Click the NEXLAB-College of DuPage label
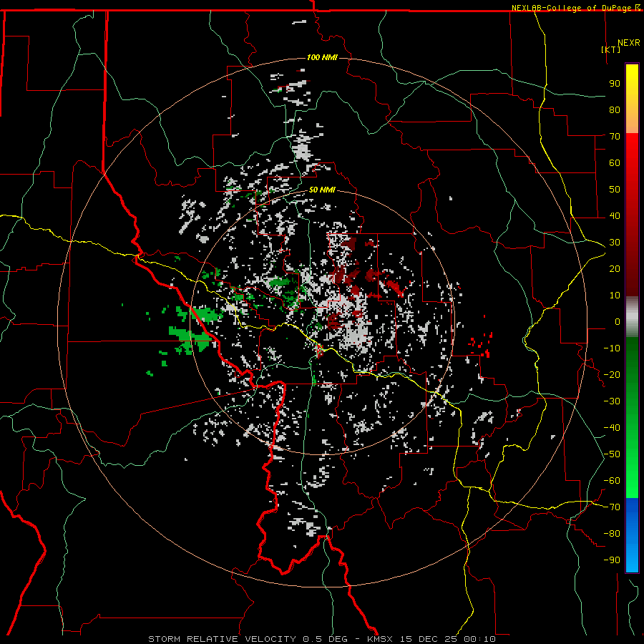Screen dimensions: 644x644 click(572, 8)
